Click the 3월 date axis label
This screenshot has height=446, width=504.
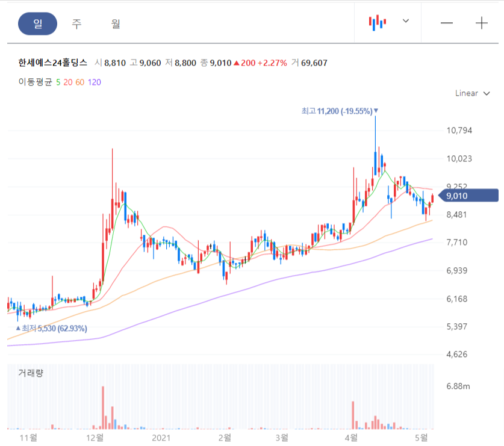coord(282,438)
